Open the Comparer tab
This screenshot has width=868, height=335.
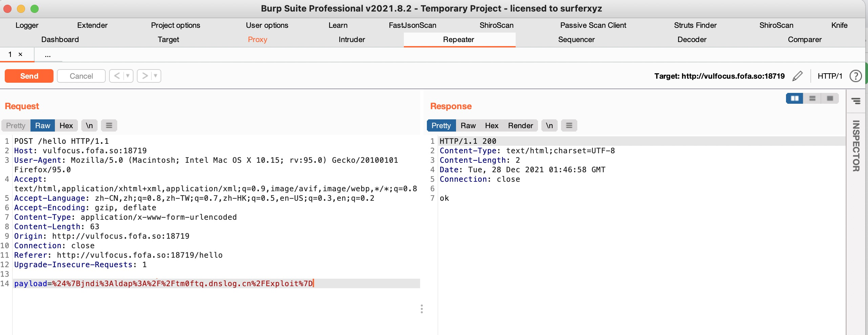(805, 39)
